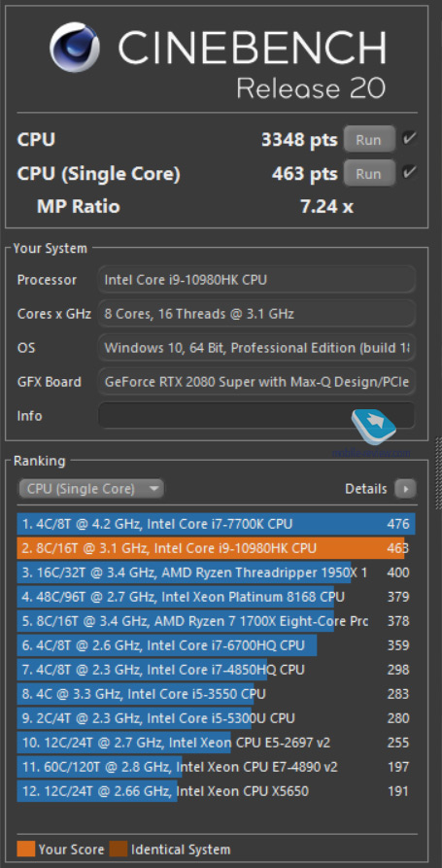Screen dimensions: 442x868
Task: Click the GFX Board field GeForce RTX 2080
Action: [x=256, y=381]
